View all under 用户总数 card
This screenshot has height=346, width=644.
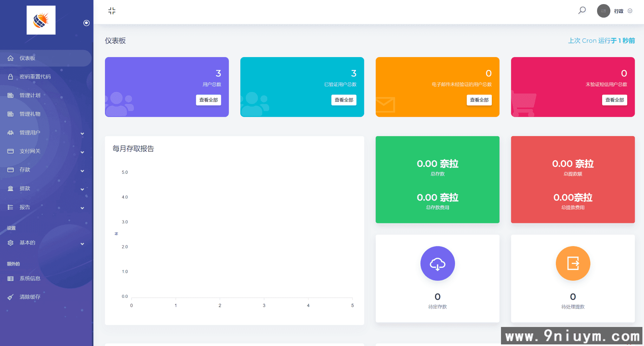pos(208,100)
